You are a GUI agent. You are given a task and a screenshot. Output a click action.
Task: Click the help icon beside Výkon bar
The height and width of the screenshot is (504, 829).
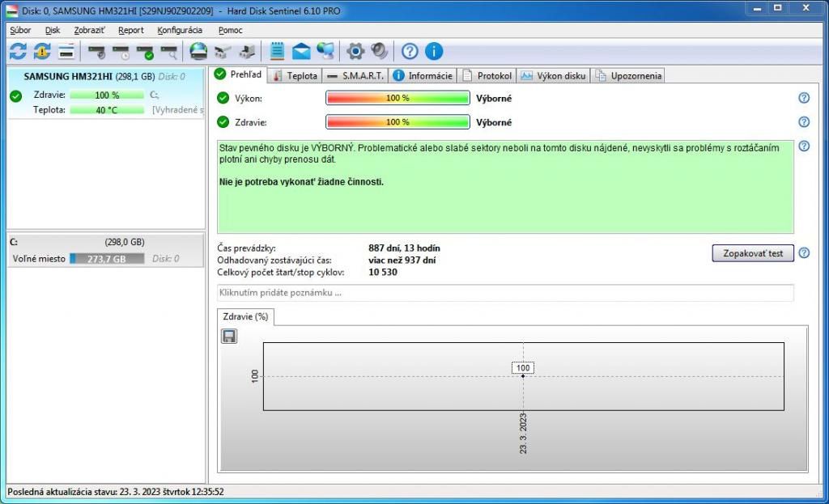point(804,98)
